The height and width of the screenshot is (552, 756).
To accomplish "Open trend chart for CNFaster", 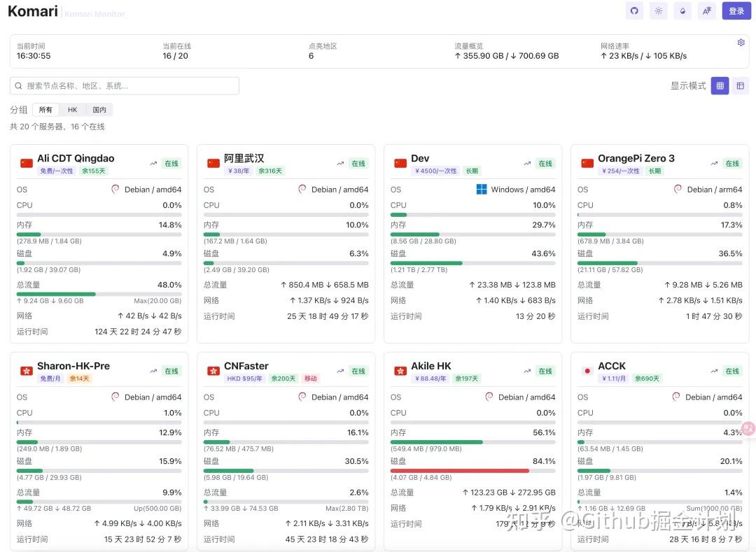I will pos(340,371).
